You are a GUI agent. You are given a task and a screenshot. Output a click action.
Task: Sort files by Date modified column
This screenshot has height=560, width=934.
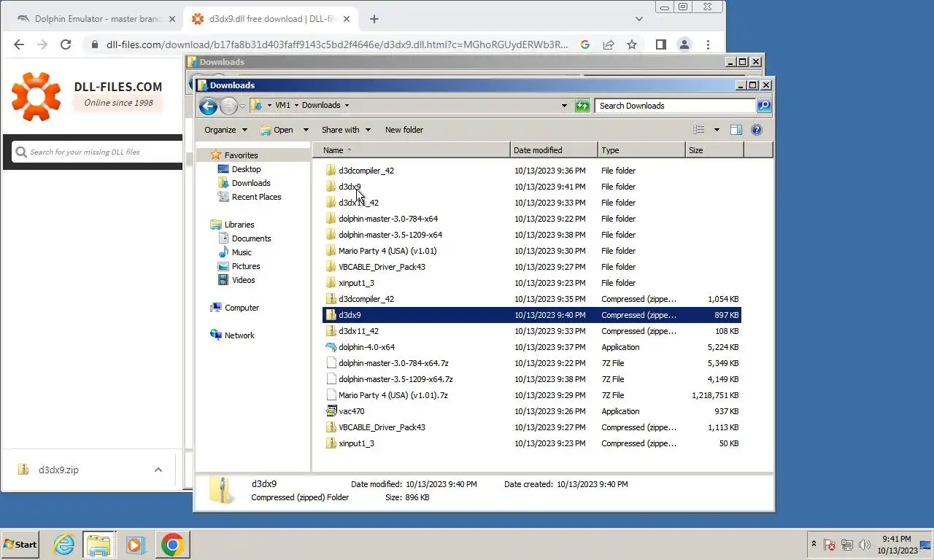554,150
